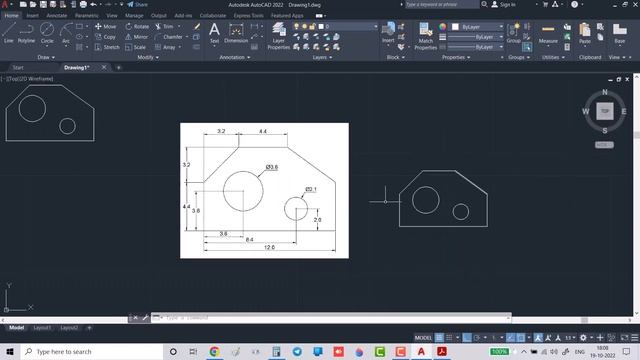Open the Manage ribbon tab
The width and height of the screenshot is (640, 360).
coord(134,16)
